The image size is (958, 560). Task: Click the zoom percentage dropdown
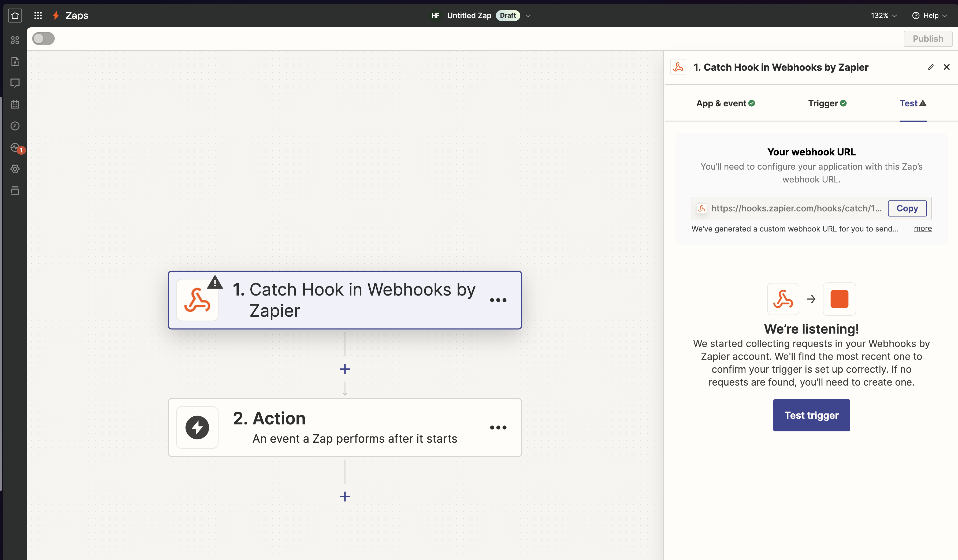(x=883, y=15)
